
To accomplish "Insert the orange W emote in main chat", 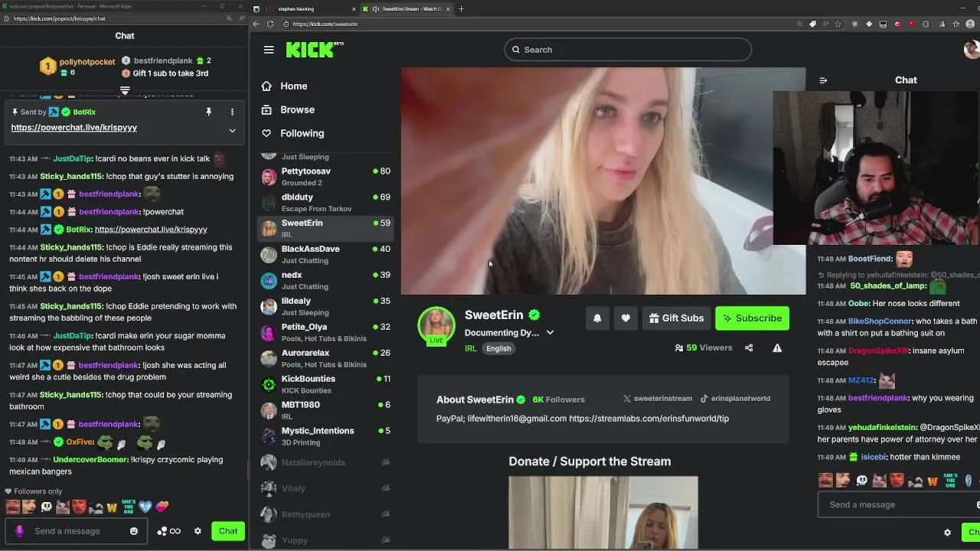I will 933,481.
